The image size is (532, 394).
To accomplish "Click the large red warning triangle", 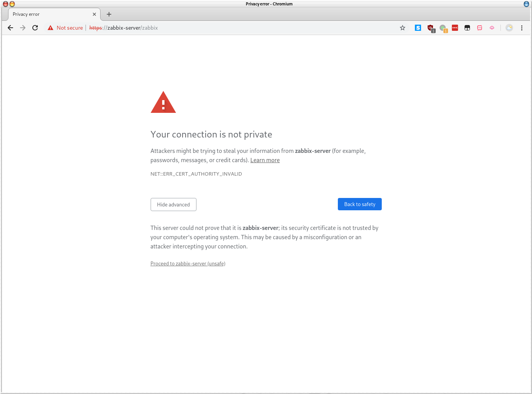I will (x=163, y=102).
